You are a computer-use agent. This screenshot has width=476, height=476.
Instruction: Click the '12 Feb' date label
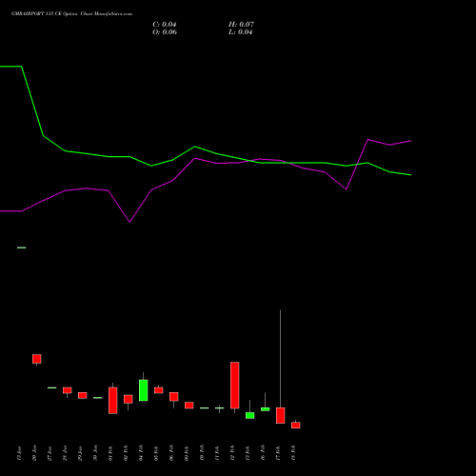[232, 453]
